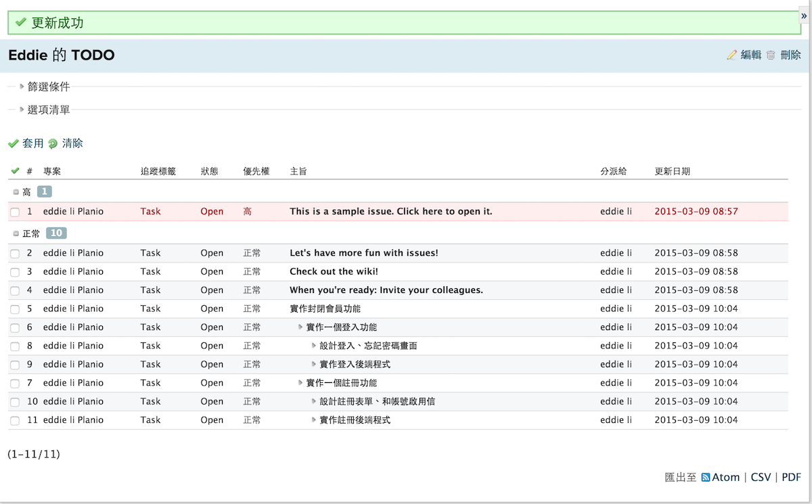Check the checkbox for issue 6
The width and height of the screenshot is (812, 504).
tap(15, 327)
